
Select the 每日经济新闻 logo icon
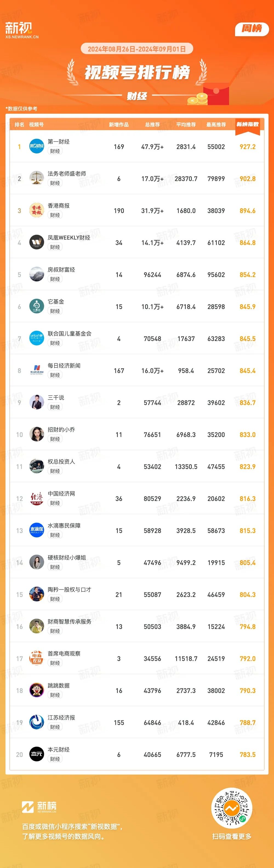click(36, 370)
